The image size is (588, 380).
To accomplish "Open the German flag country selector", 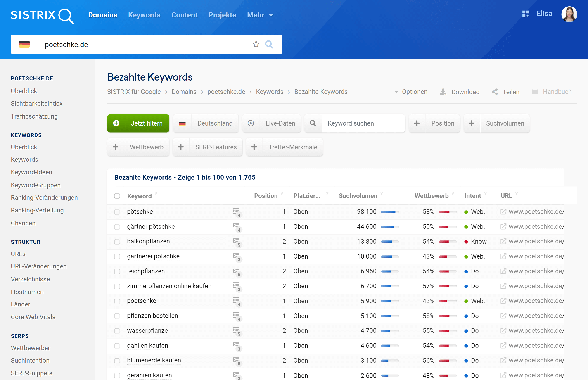I will [24, 44].
